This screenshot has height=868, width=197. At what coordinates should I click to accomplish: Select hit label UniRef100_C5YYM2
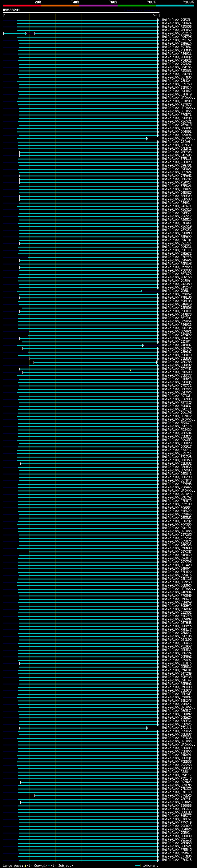click(x=177, y=369)
